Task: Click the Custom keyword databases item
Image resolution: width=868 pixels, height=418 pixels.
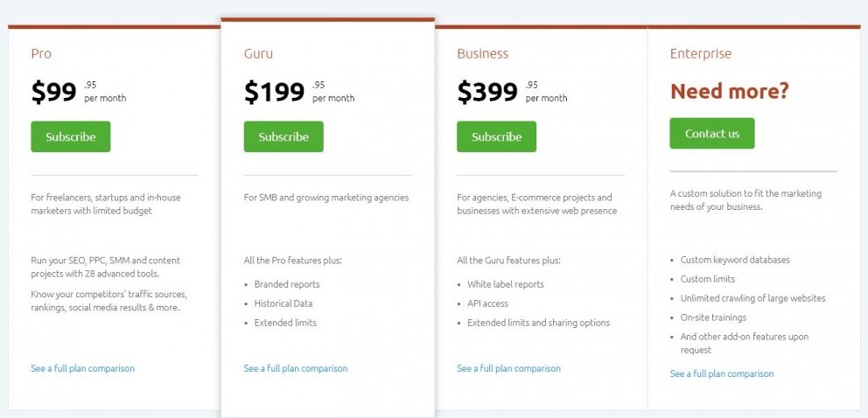Action: click(x=735, y=260)
